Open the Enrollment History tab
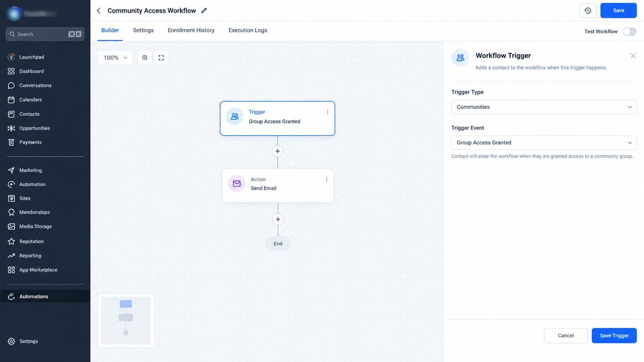This screenshot has height=362, width=644. (x=191, y=30)
